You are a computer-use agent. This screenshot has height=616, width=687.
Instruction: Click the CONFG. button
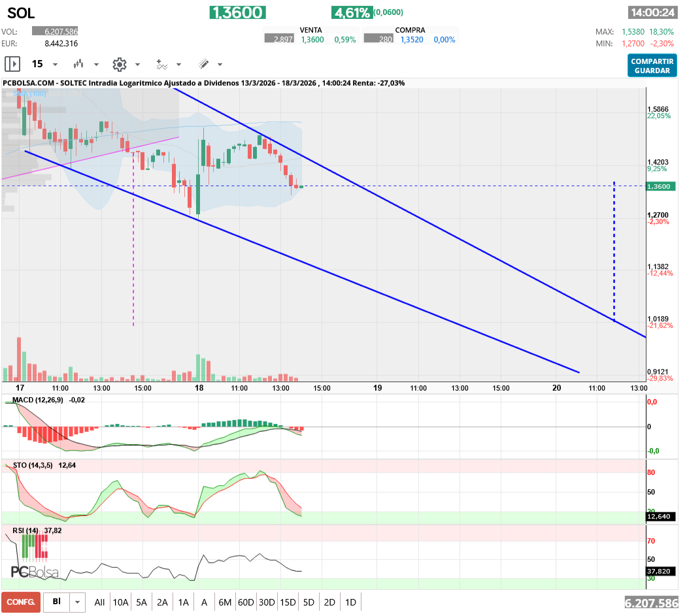[x=20, y=602]
